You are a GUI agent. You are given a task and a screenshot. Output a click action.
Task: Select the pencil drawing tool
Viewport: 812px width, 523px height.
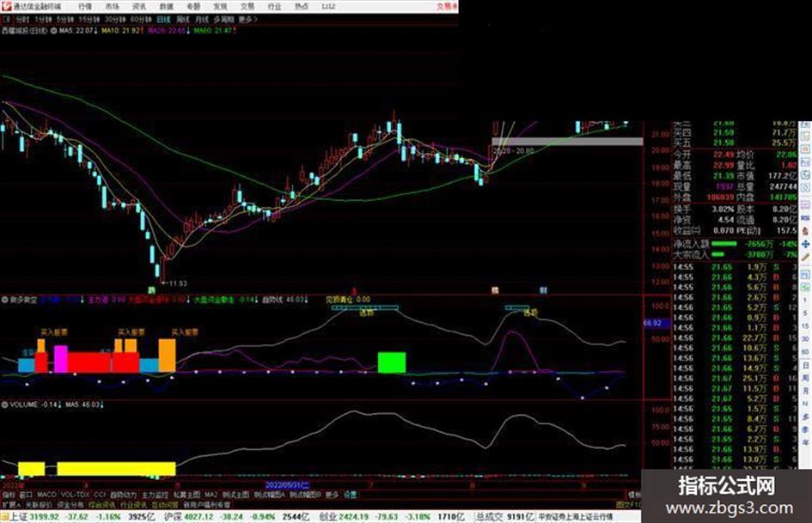pos(805,258)
